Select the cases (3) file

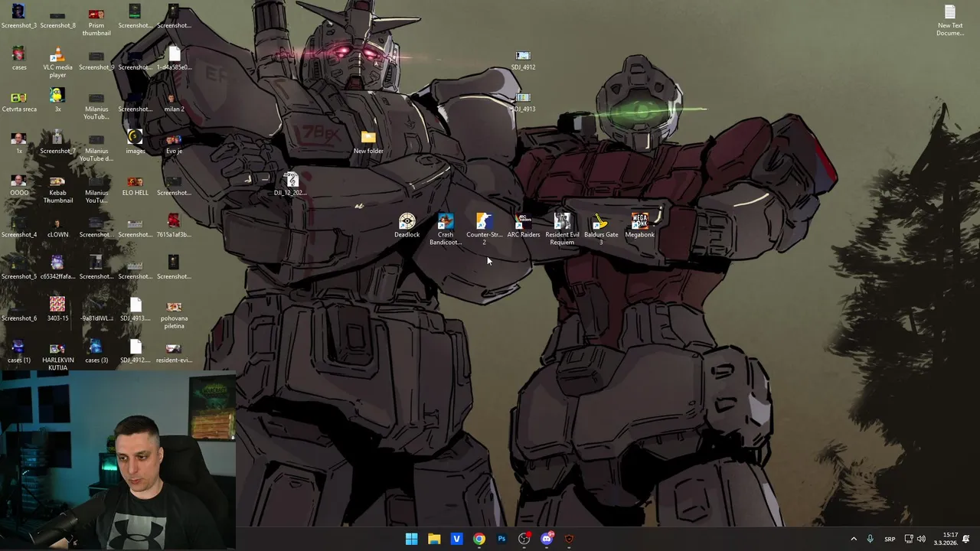click(96, 352)
